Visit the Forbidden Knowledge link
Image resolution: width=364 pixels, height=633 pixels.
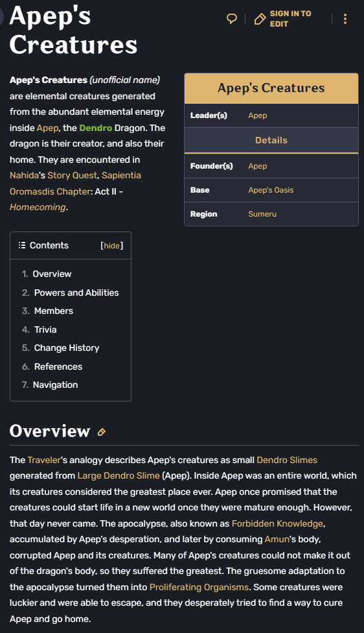tap(277, 523)
